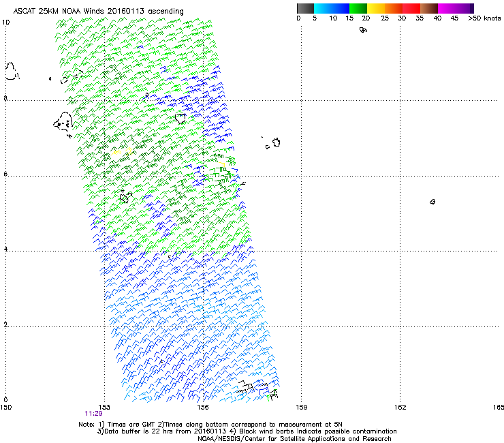Click the orange 25-30 knots legend swatch
Screen dimensions: 504x443
pyautogui.click(x=394, y=8)
